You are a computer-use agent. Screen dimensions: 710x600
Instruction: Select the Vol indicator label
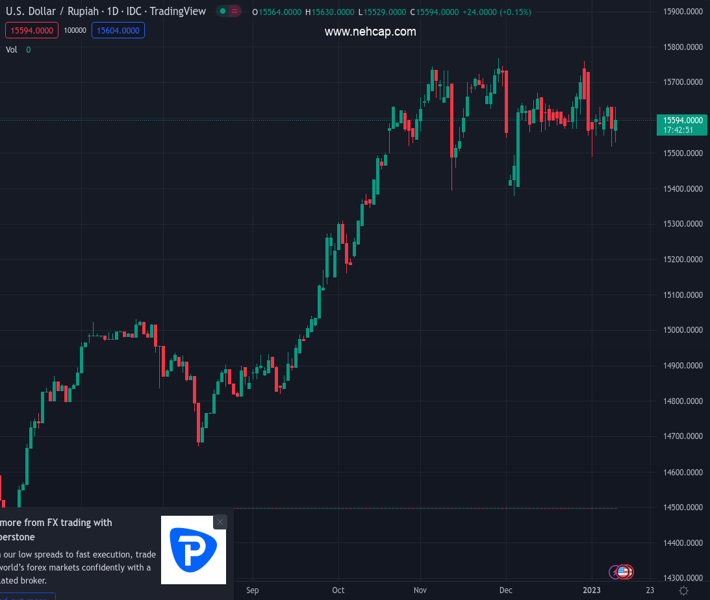point(11,49)
